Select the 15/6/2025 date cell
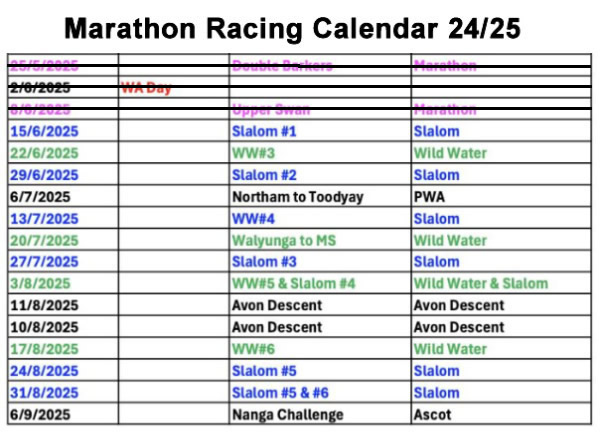Viewport: 600px width, 434px height. point(43,131)
